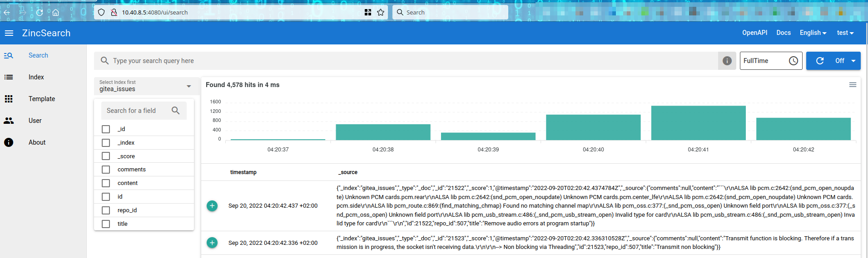
Task: Click the Index list icon in sidebar
Action: [9, 77]
